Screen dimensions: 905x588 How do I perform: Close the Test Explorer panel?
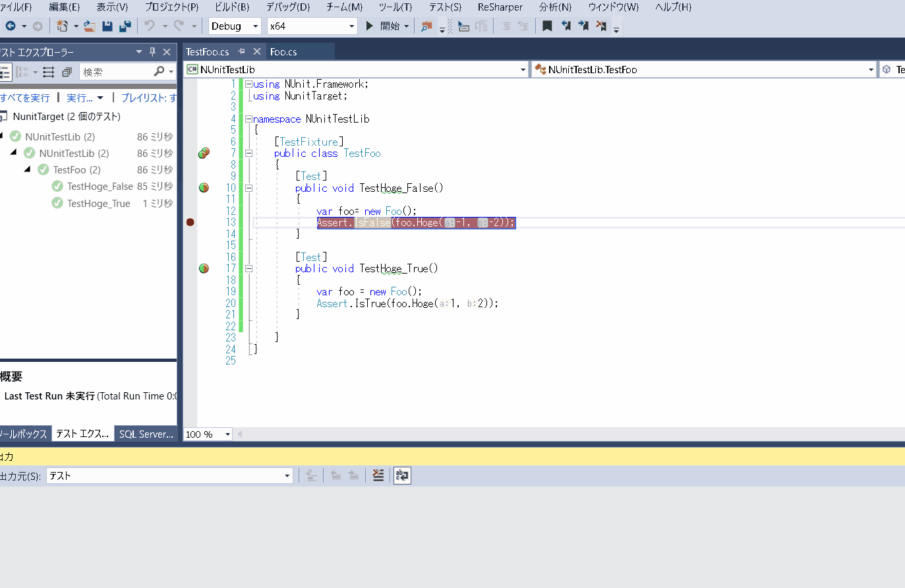(x=167, y=52)
